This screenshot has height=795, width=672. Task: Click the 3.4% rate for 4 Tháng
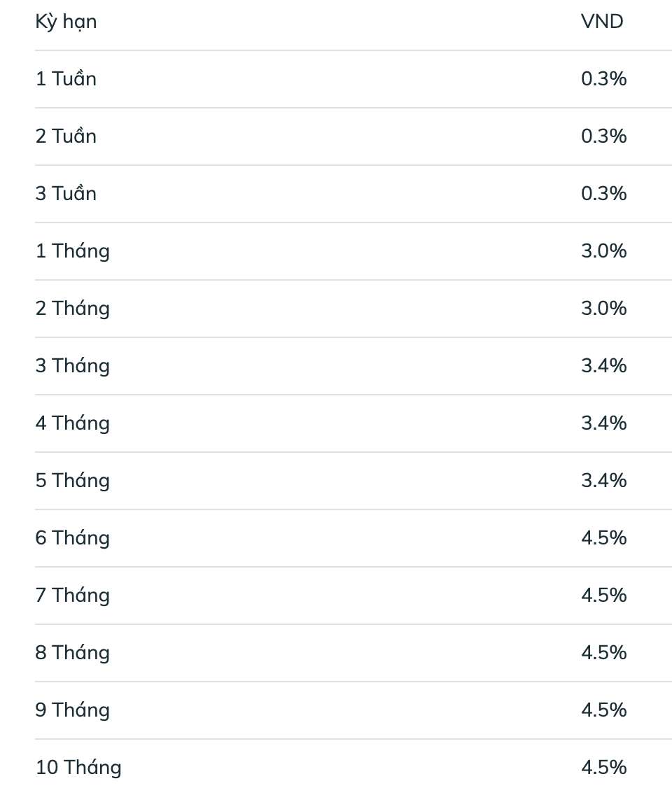pos(603,423)
